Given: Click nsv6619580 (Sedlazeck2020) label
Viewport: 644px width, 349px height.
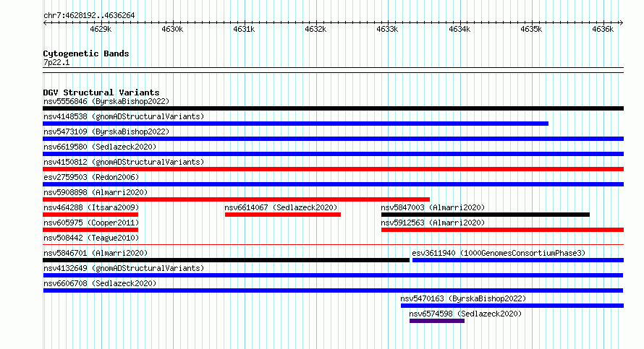Looking at the screenshot, I should tap(100, 147).
